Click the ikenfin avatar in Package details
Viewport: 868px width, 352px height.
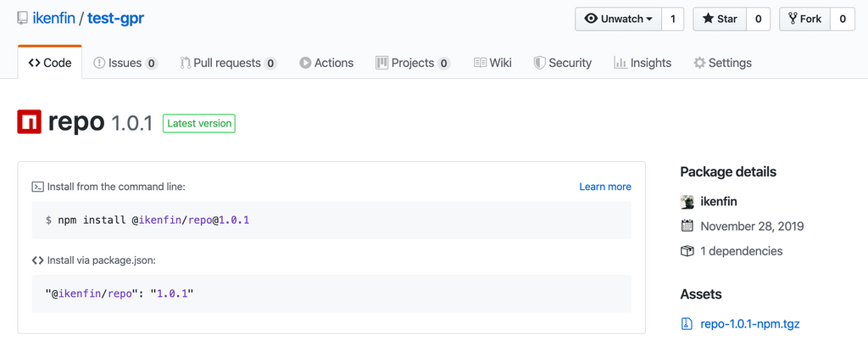coord(687,202)
